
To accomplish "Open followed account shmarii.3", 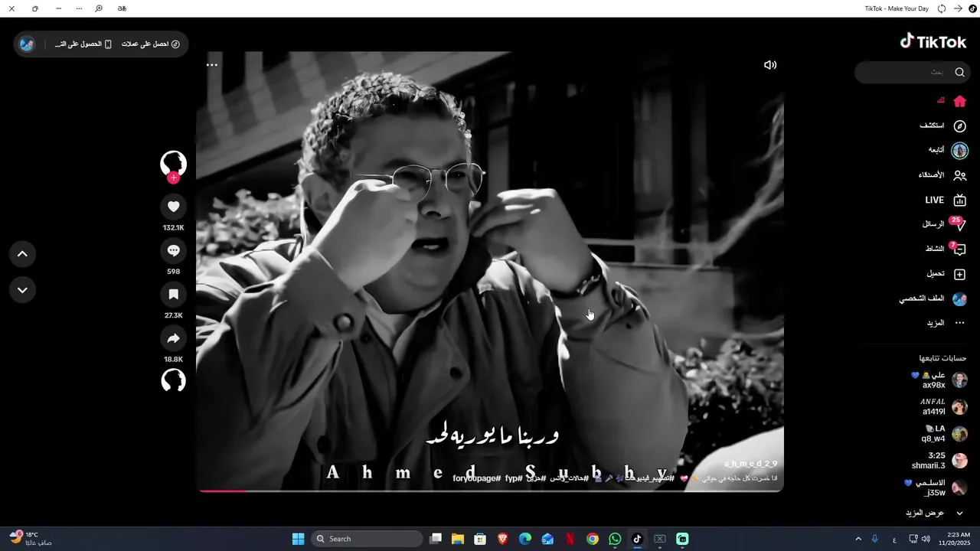I will 939,461.
